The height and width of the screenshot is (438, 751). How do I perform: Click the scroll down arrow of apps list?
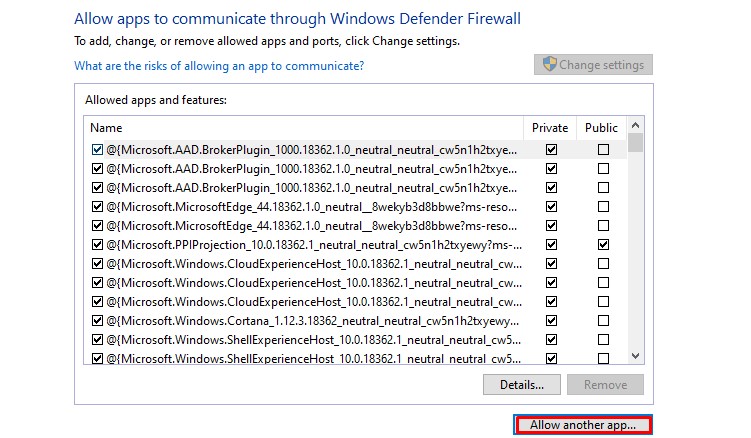(636, 356)
